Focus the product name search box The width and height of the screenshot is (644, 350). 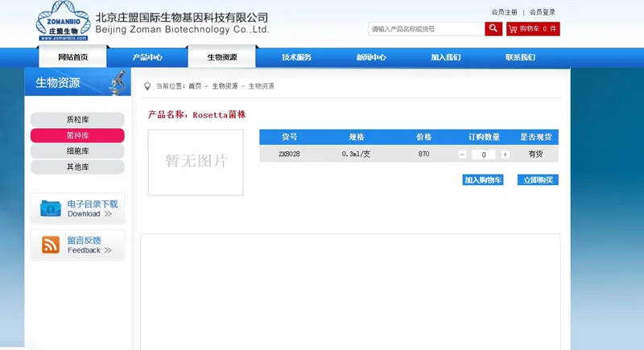click(427, 29)
